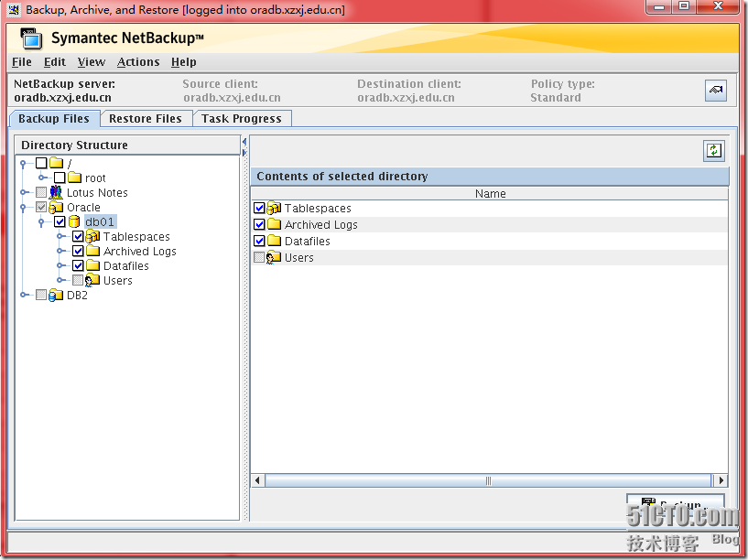The width and height of the screenshot is (748, 560).
Task: Click the Oracle folder icon in tree
Action: (56, 207)
